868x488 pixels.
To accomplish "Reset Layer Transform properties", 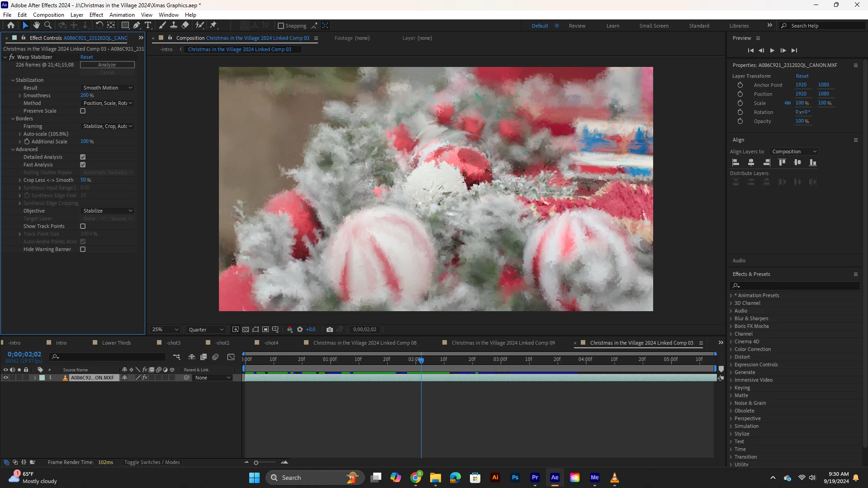I will pyautogui.click(x=802, y=76).
